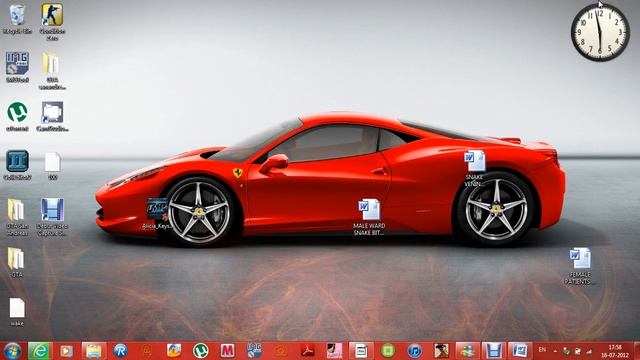Click the blue R icon in taskbar
Screen dimensions: 640x360
click(120, 351)
